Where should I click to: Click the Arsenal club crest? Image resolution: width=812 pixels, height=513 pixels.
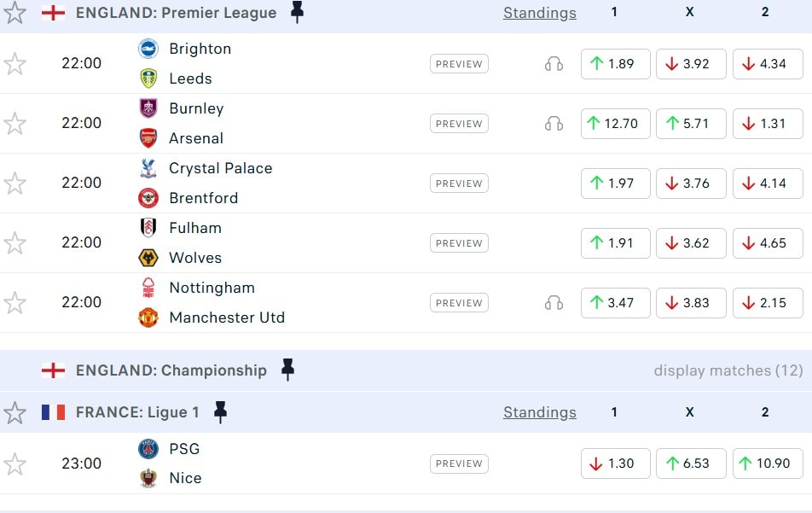pyautogui.click(x=148, y=138)
